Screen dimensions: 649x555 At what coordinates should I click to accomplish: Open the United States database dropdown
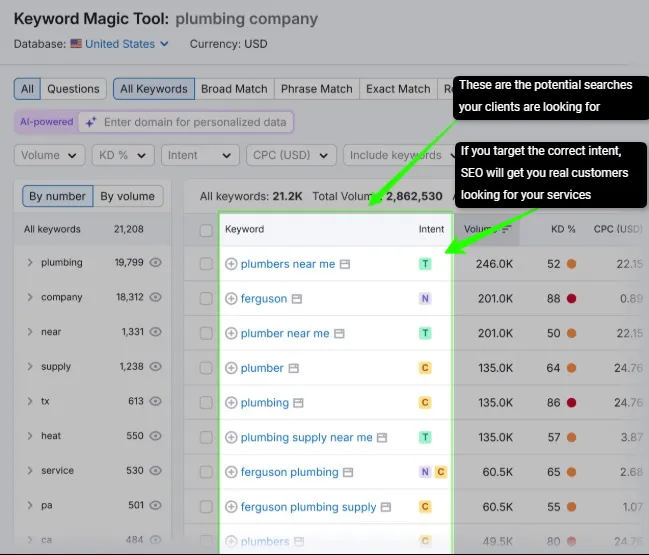(127, 44)
